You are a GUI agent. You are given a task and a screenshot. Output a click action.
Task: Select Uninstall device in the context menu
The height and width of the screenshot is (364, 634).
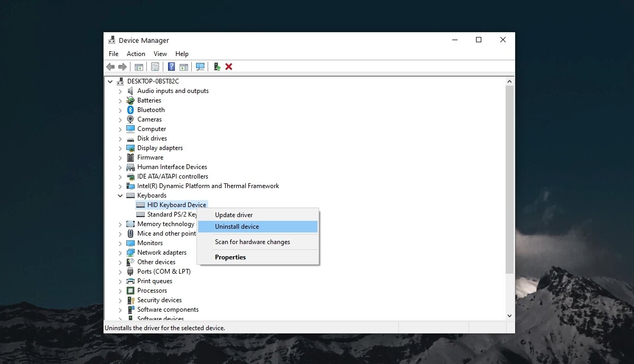click(236, 226)
